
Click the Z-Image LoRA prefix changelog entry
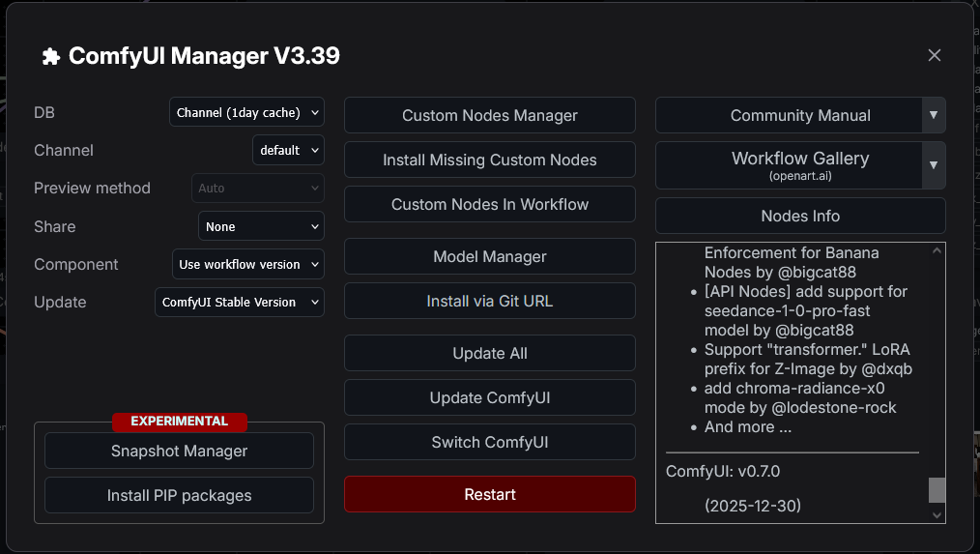(808, 359)
